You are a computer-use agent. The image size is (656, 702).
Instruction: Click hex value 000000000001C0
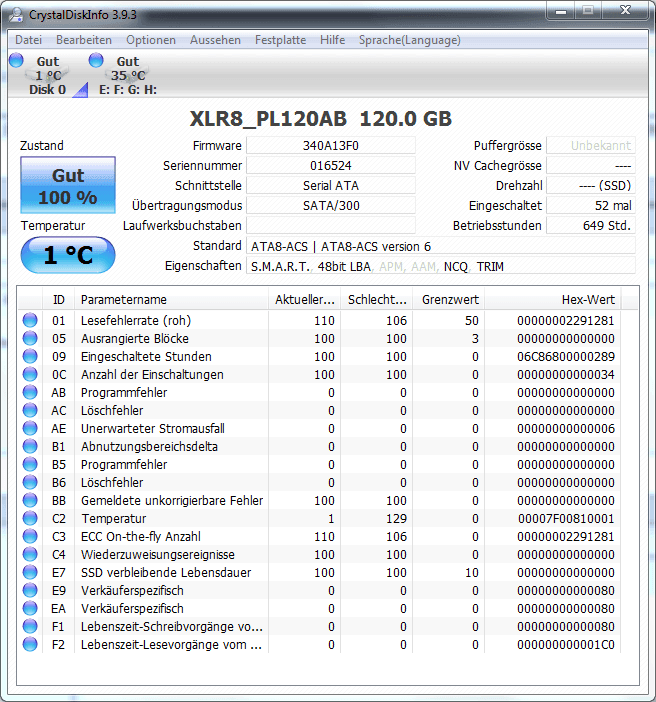click(566, 645)
